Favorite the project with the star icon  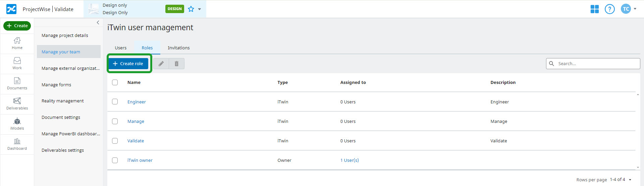[191, 9]
